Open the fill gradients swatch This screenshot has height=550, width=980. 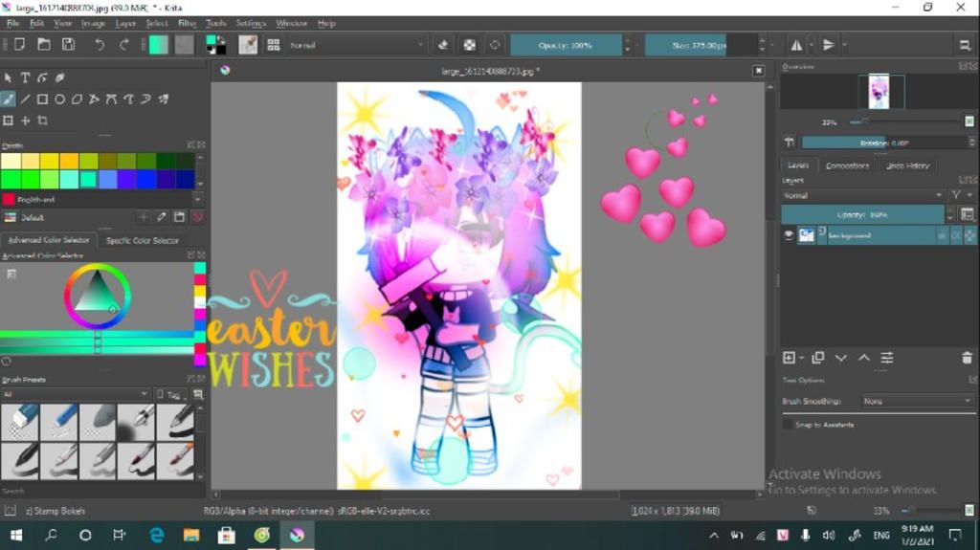pos(159,45)
